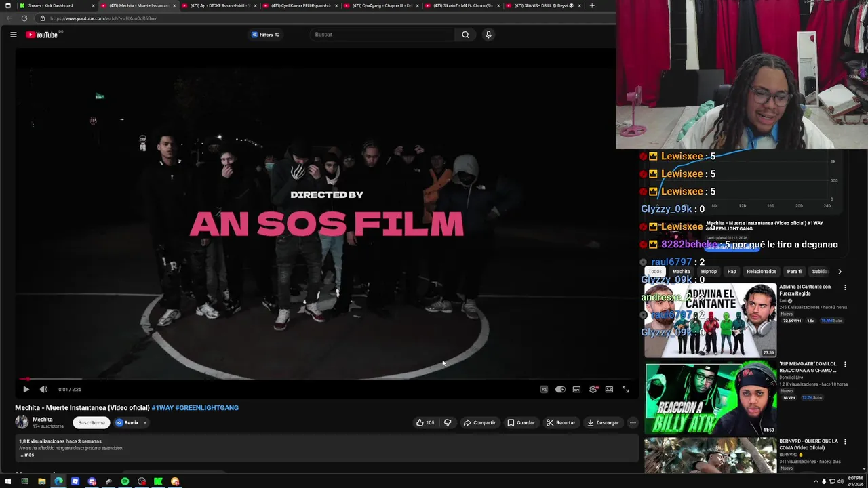Open options menu for BERNVRD video
Screen dimensions: 868x488
845,442
